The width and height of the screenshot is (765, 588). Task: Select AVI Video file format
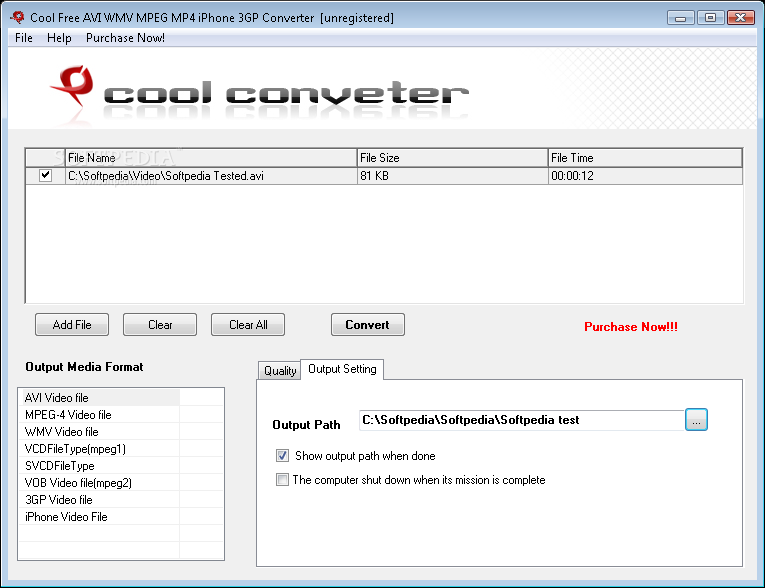101,398
